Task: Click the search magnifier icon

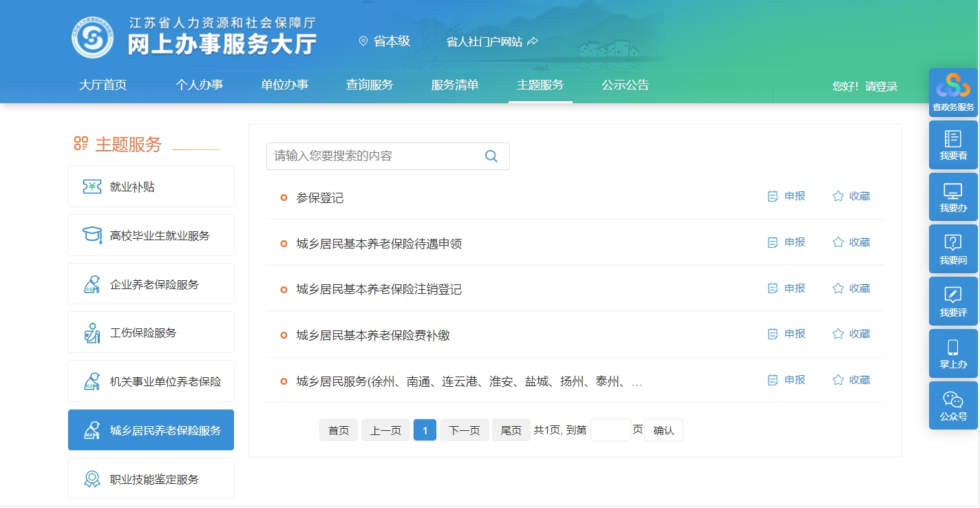Action: (x=491, y=156)
